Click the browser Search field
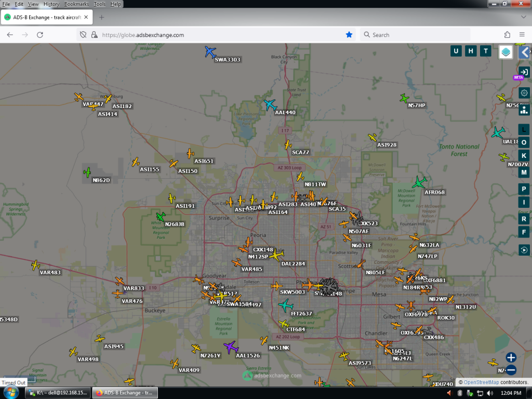Screen dimensions: 532x399 (x=415, y=35)
